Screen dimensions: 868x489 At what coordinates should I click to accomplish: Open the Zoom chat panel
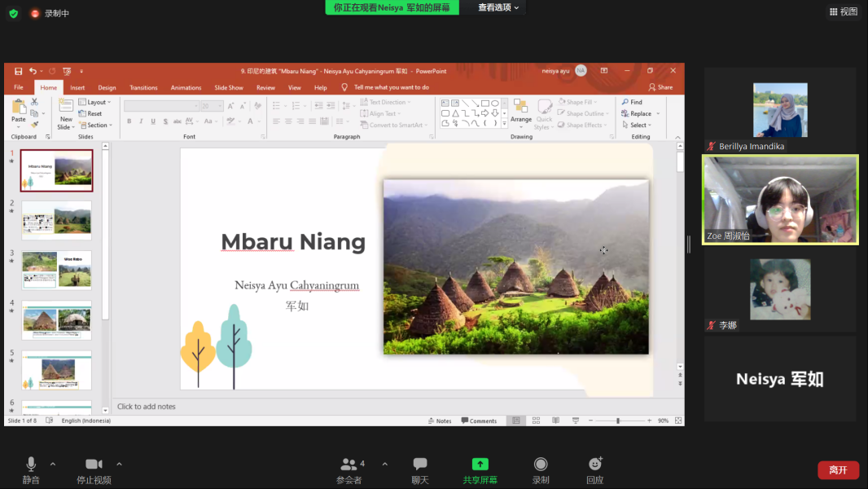click(x=420, y=464)
